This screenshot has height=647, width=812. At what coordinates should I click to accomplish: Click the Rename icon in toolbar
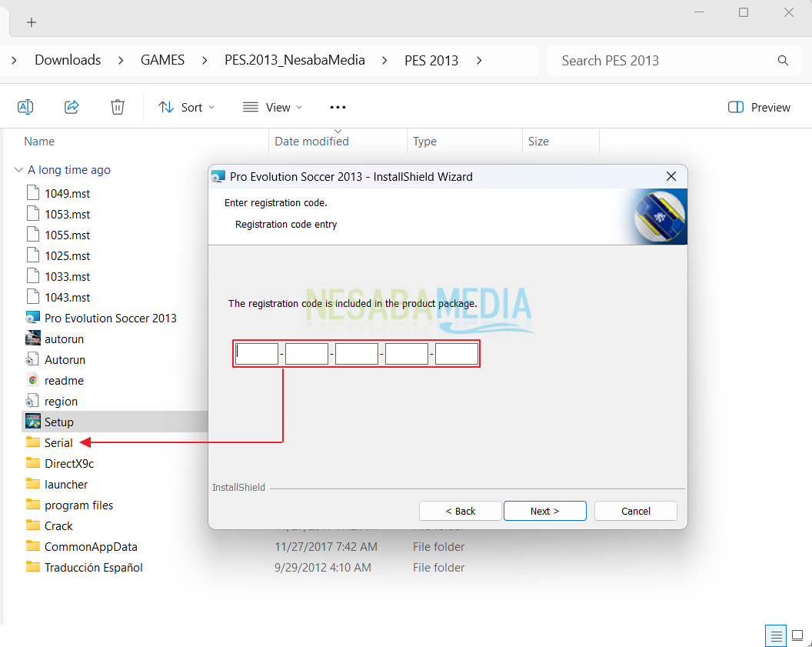(25, 107)
